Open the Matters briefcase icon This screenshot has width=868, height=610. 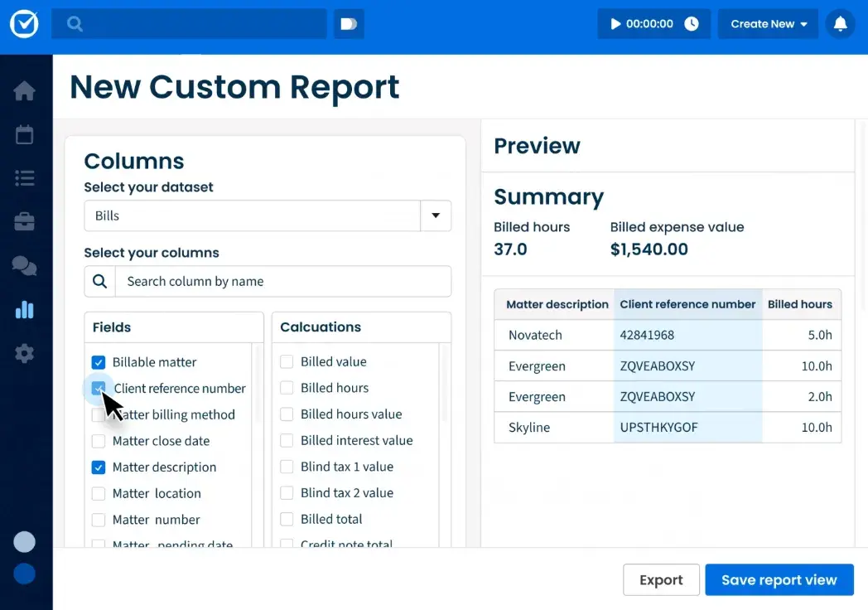[x=25, y=222]
